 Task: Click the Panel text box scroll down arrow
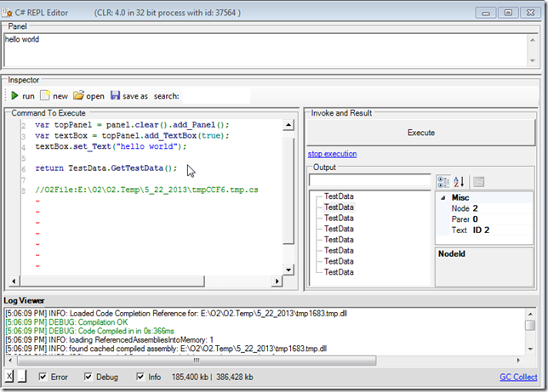(533, 60)
